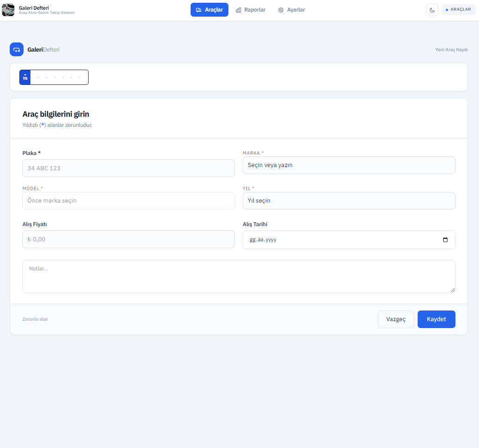Screen dimensions: 479x448
Task: Click the Galeri Defteri car logo thumbnail
Action: (x=8, y=10)
